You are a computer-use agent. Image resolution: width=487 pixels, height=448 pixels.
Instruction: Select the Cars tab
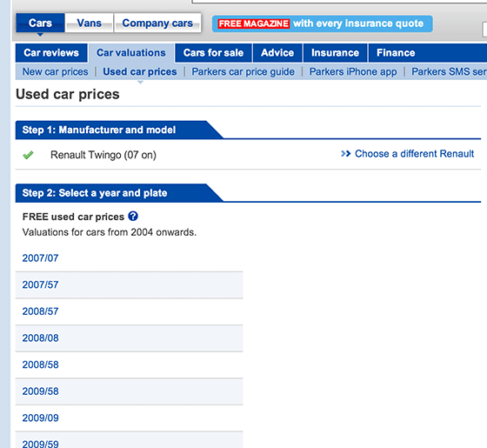click(x=40, y=23)
